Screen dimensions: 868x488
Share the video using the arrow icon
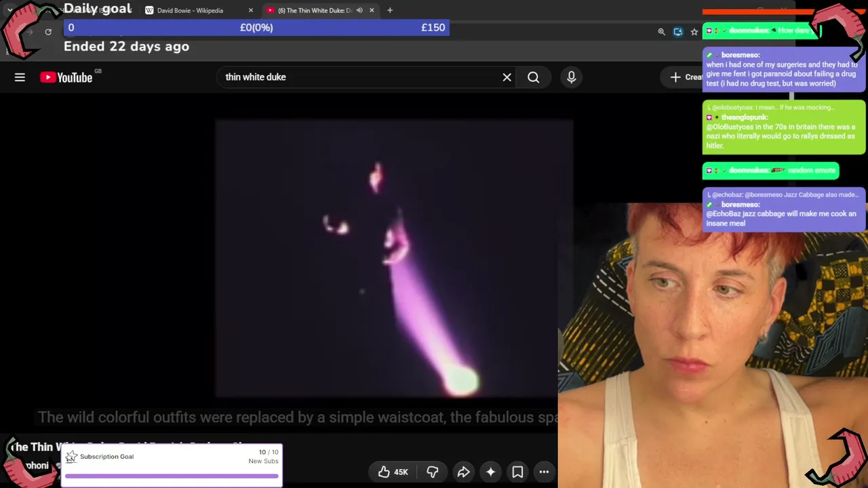tap(463, 472)
